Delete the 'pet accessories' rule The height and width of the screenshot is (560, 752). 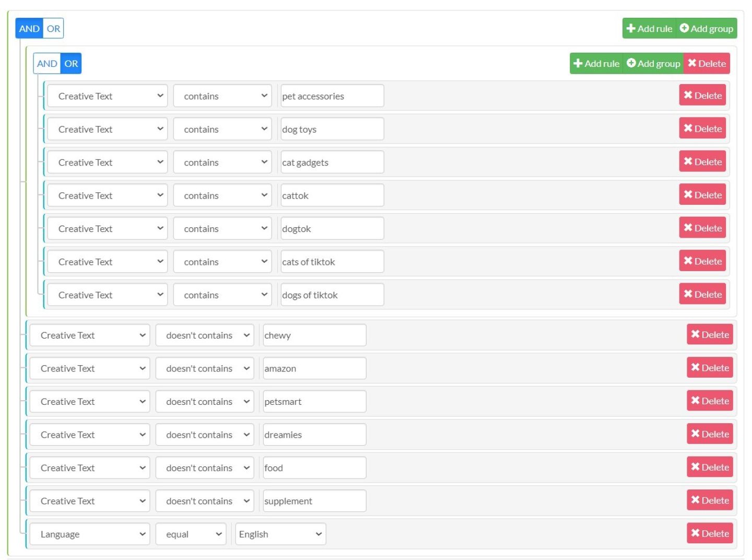click(702, 96)
